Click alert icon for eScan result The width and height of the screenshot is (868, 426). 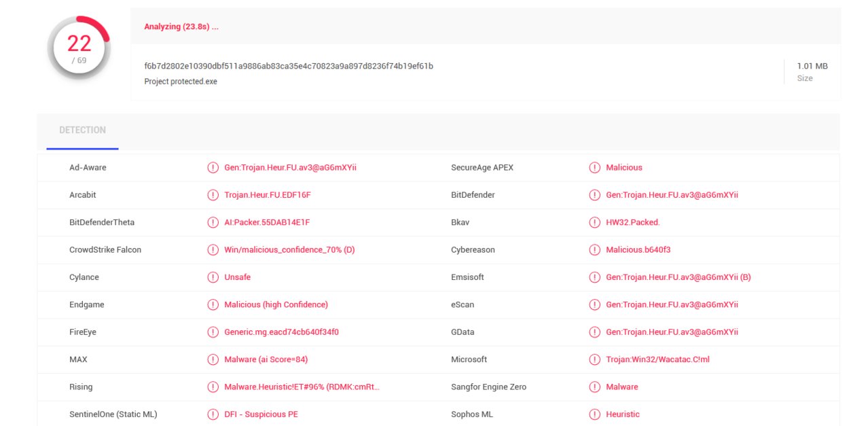[595, 304]
